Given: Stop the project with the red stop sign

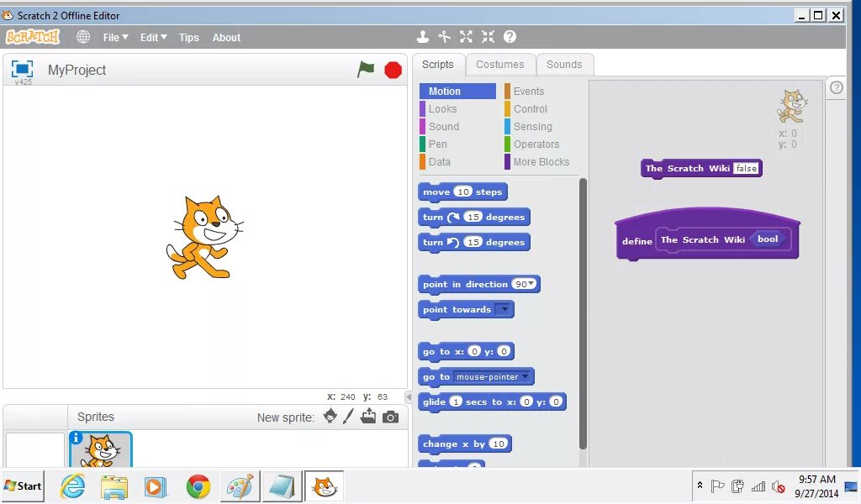Looking at the screenshot, I should 394,71.
